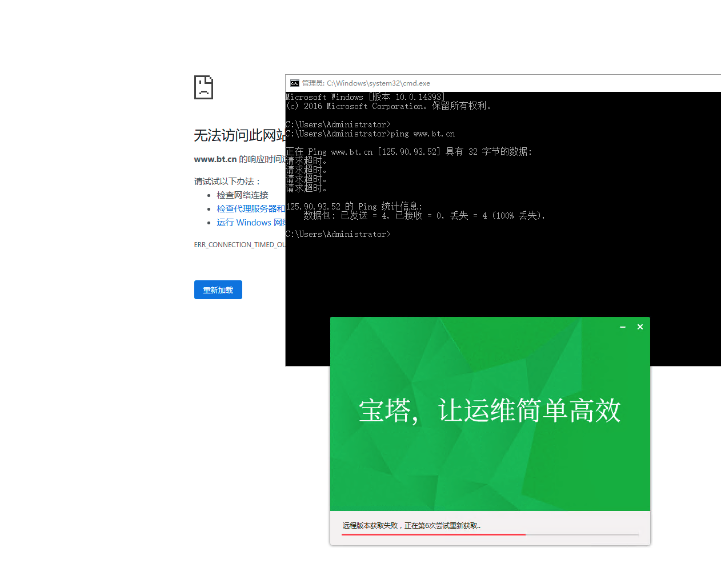This screenshot has height=588, width=721.
Task: Click the 请试试以下办法 text
Action: [227, 181]
